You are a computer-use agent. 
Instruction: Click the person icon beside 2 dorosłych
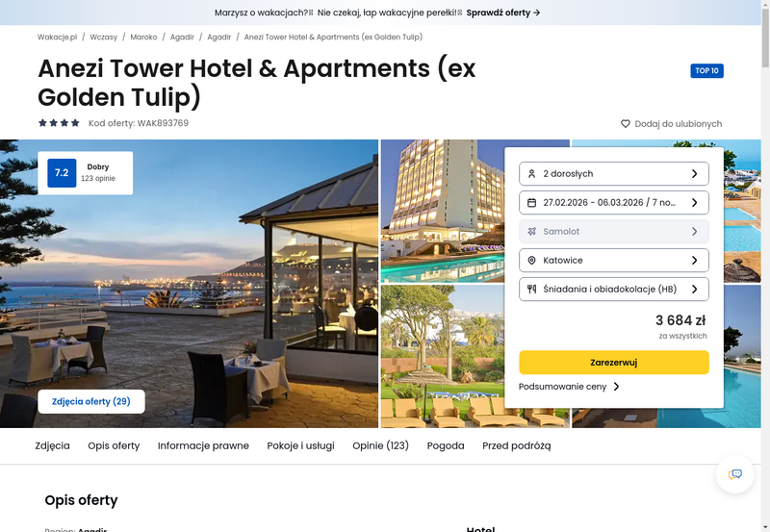(x=531, y=174)
